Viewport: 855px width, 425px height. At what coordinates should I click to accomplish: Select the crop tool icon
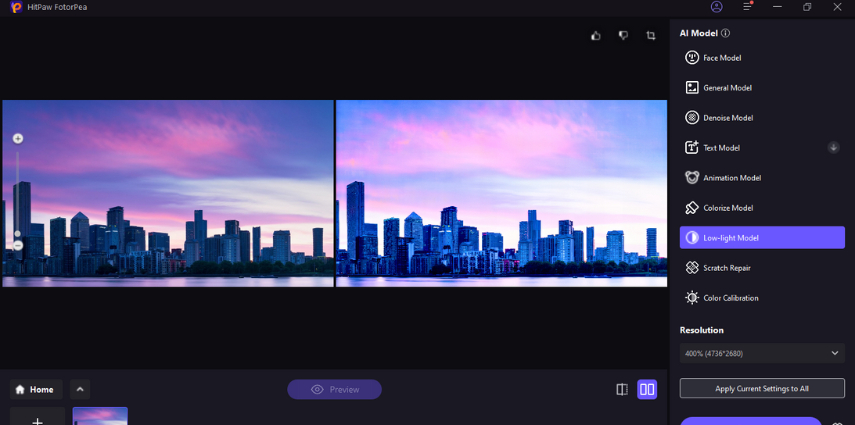pos(651,36)
